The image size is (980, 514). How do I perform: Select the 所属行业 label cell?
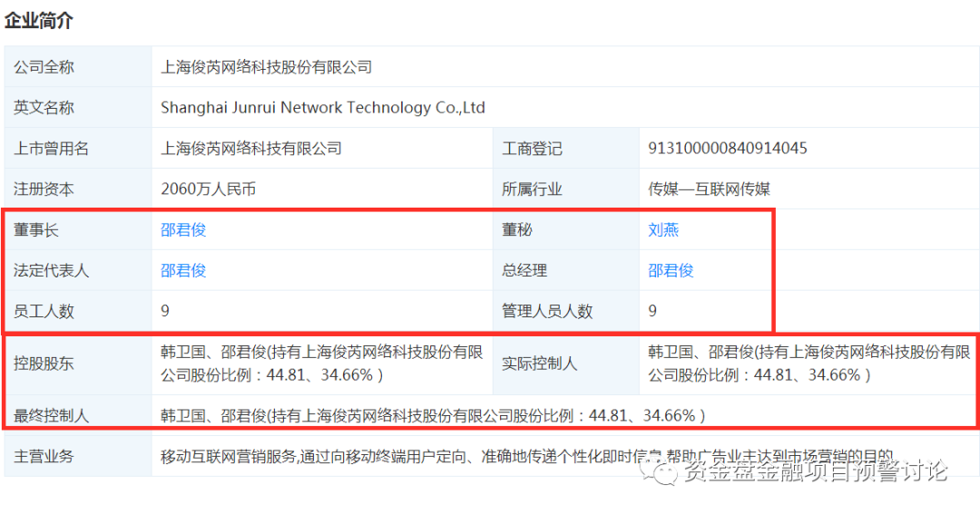565,189
